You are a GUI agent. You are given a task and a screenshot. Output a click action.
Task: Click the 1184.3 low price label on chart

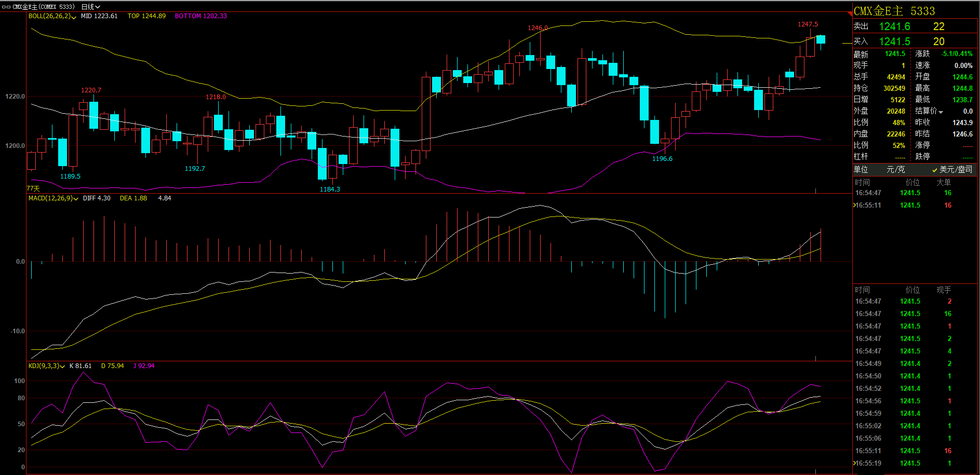330,189
